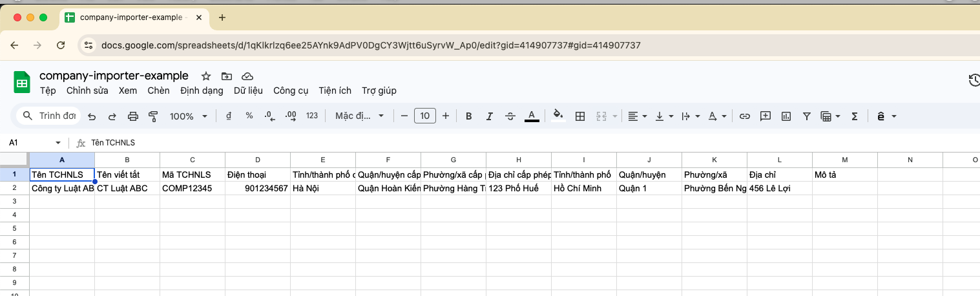Open the borders tool
Screen dimensions: 980x296
coord(580,116)
